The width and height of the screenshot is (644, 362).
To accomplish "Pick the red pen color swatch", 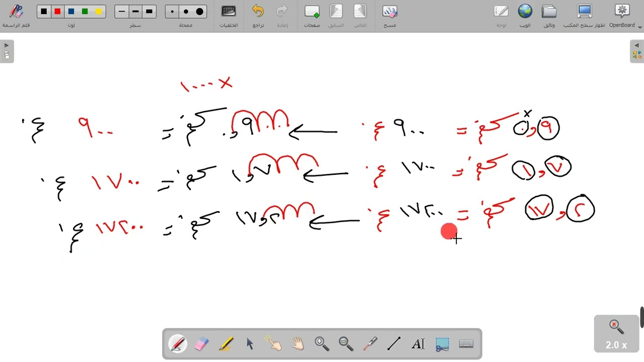I will [58, 12].
